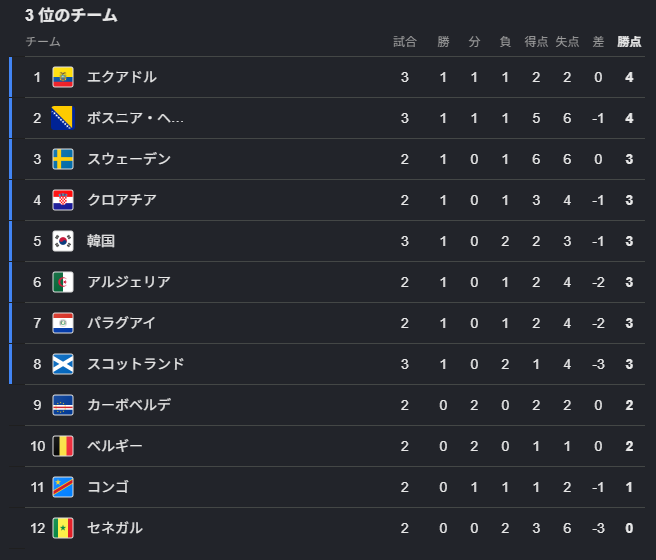
Task: Select the クロアチア team name
Action: point(122,200)
